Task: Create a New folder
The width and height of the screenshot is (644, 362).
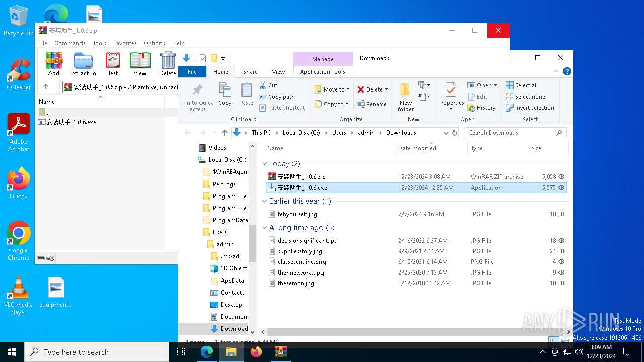Action: tap(406, 98)
